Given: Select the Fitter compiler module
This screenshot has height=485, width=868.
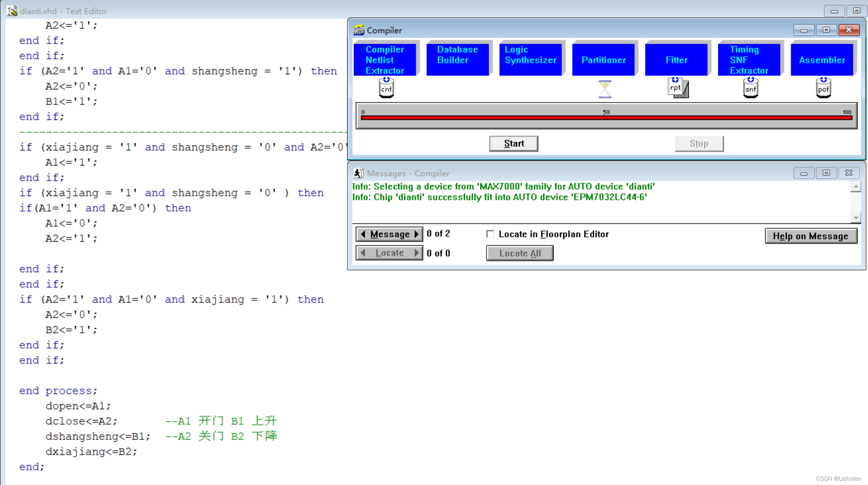Looking at the screenshot, I should pyautogui.click(x=676, y=60).
